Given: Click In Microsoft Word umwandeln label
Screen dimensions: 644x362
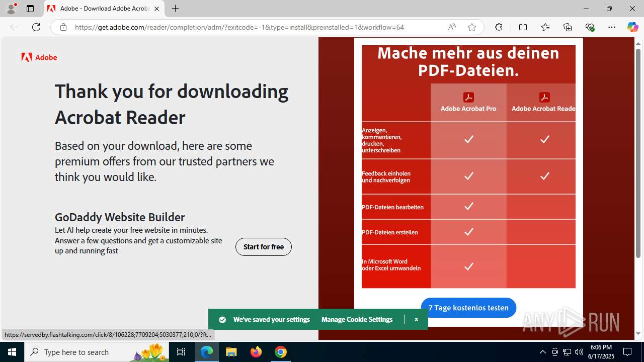Looking at the screenshot, I should 391,264.
